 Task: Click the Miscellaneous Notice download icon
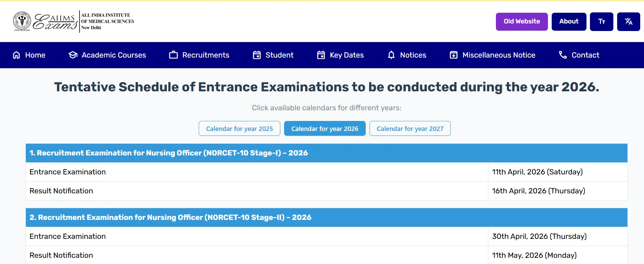[454, 55]
